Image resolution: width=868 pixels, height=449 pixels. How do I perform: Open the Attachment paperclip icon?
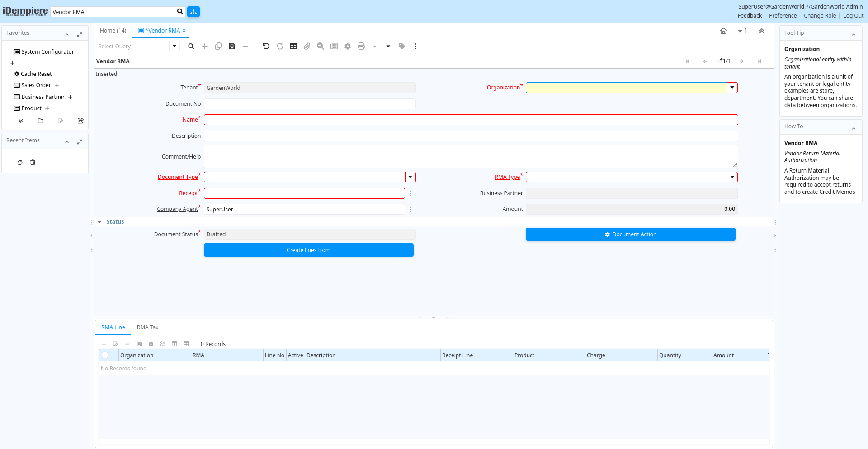[307, 46]
